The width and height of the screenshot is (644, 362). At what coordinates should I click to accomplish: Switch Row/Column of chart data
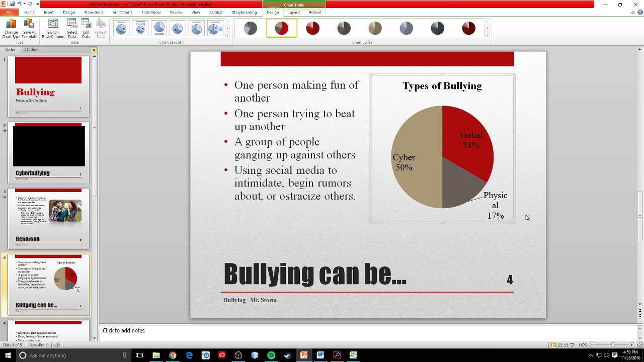pos(53,28)
